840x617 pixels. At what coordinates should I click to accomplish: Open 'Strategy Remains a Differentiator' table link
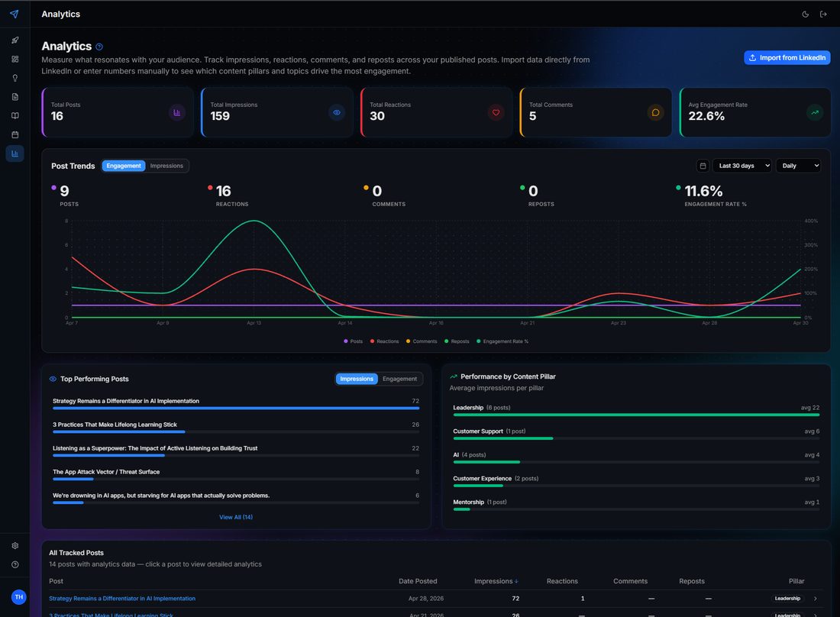pyautogui.click(x=122, y=598)
